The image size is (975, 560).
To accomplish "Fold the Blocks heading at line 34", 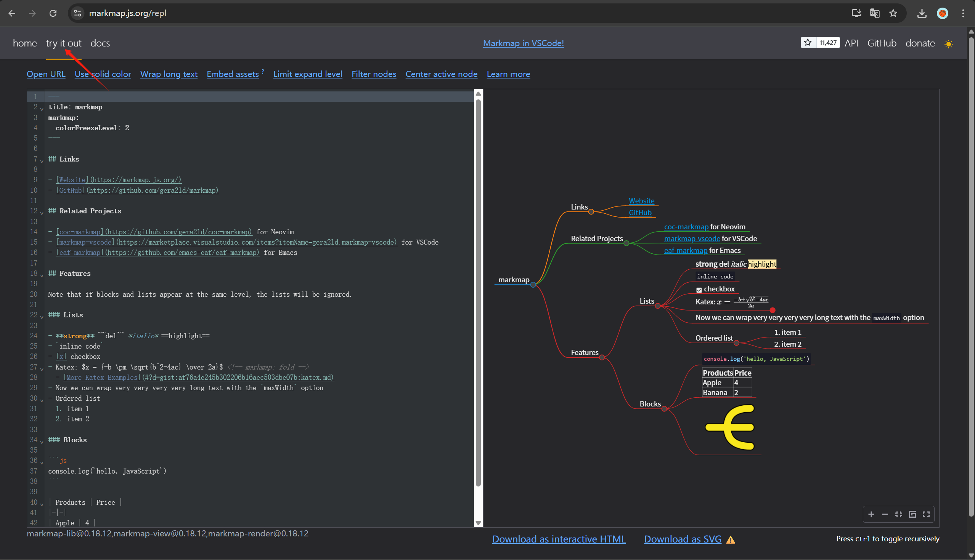I will 42,442.
